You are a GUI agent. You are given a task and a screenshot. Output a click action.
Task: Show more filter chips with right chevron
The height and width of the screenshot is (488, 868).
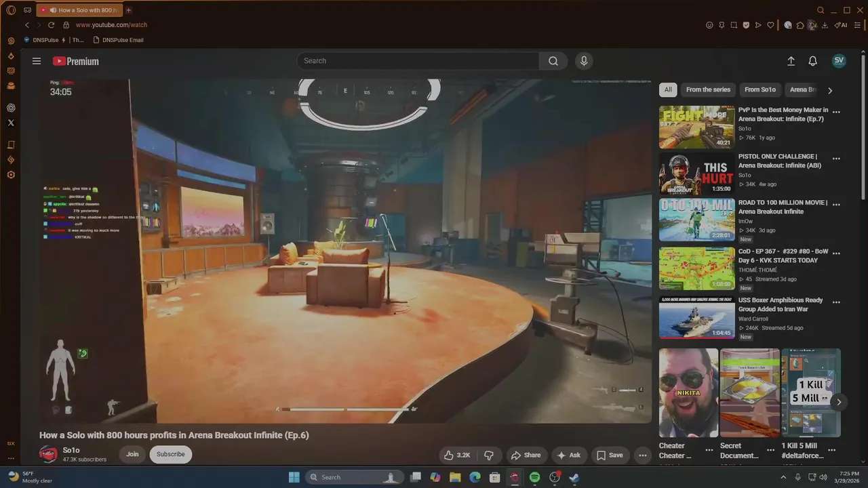tap(830, 90)
